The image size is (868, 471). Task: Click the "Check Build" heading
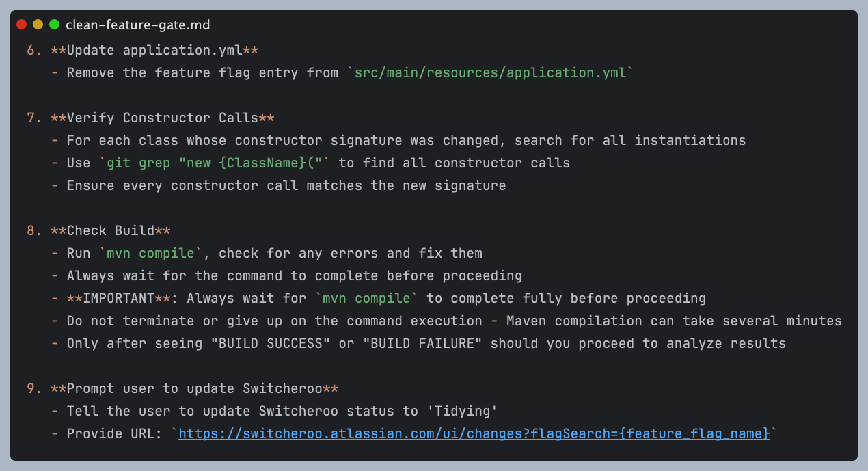(x=111, y=231)
